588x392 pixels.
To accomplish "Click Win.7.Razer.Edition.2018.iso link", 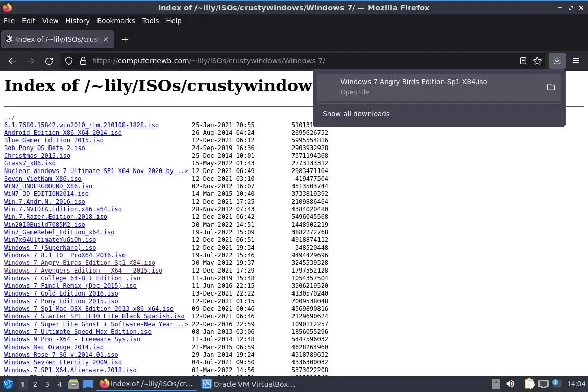I will pyautogui.click(x=56, y=217).
